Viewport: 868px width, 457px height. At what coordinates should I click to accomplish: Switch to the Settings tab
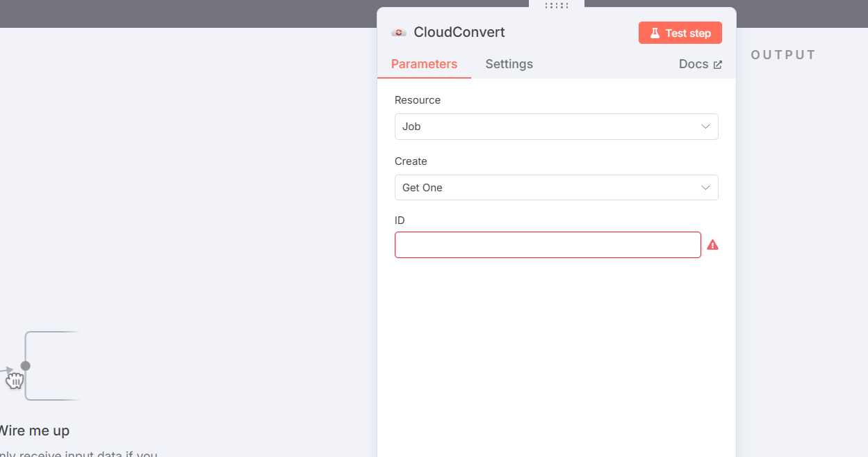[x=509, y=64]
